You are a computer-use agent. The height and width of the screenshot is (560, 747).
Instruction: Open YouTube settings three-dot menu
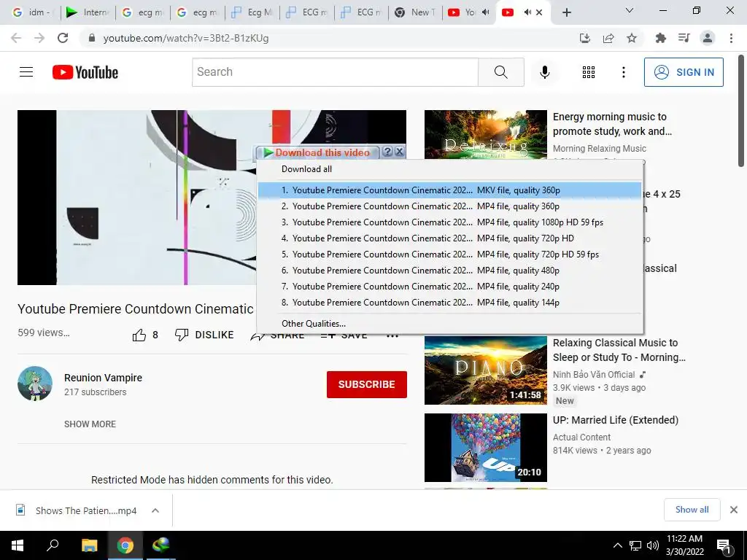click(623, 72)
